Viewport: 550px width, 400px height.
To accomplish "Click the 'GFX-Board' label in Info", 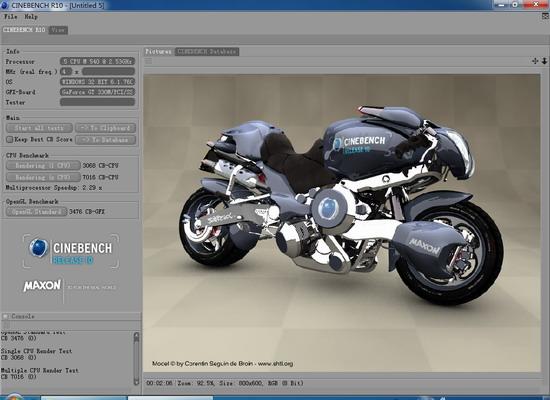I will (21, 92).
